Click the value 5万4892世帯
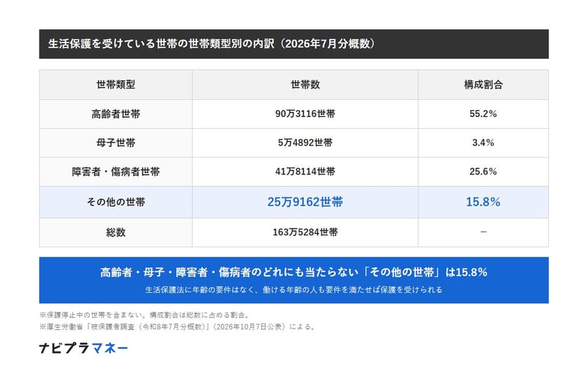The width and height of the screenshot is (588, 372). pos(305,143)
